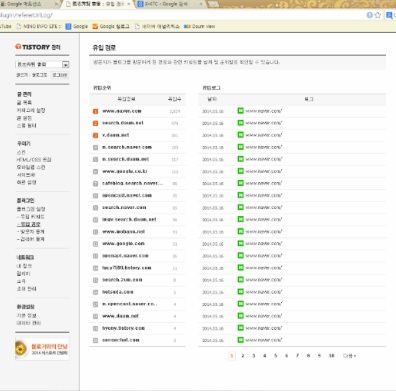Open 모바일웹 스킨 in the sidebar menu
This screenshot has width=396, height=391.
click(x=31, y=167)
